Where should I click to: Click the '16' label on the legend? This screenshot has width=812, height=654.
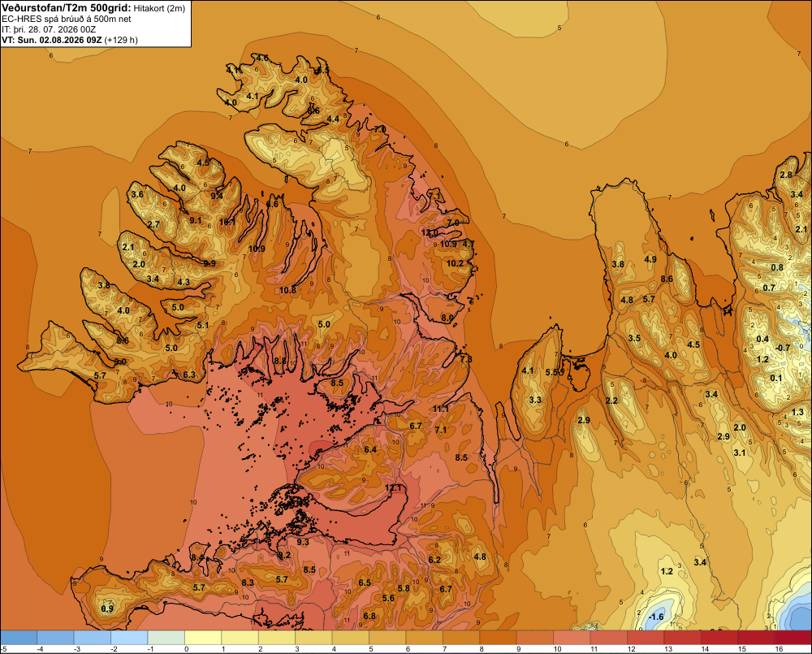[779, 649]
